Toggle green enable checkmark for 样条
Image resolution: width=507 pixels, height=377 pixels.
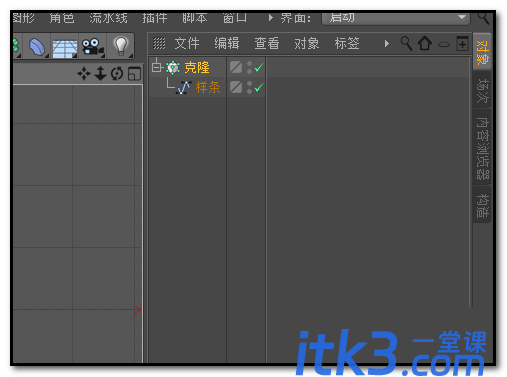click(x=259, y=88)
